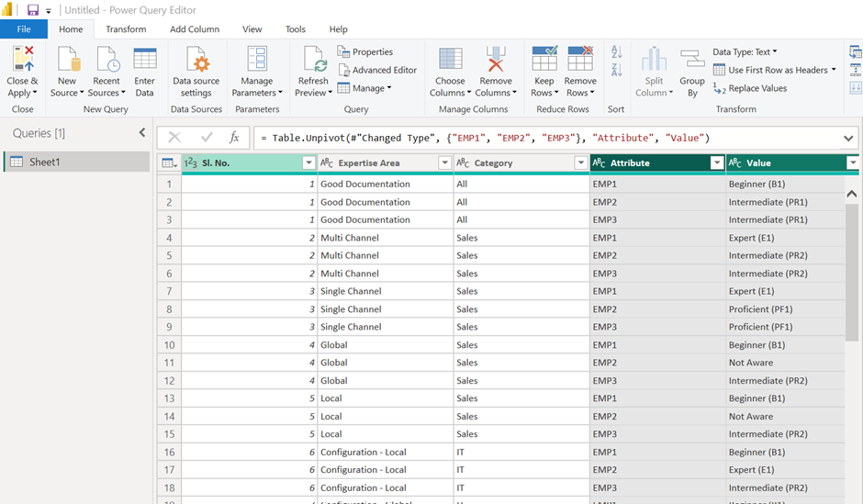Open the quick access toolbar dropdown
Viewport: 863px width, 504px height.
click(x=49, y=11)
